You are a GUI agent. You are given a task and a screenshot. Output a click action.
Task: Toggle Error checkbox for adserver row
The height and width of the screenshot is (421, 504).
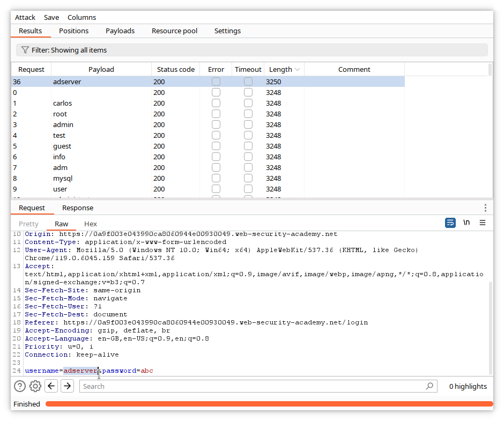216,82
